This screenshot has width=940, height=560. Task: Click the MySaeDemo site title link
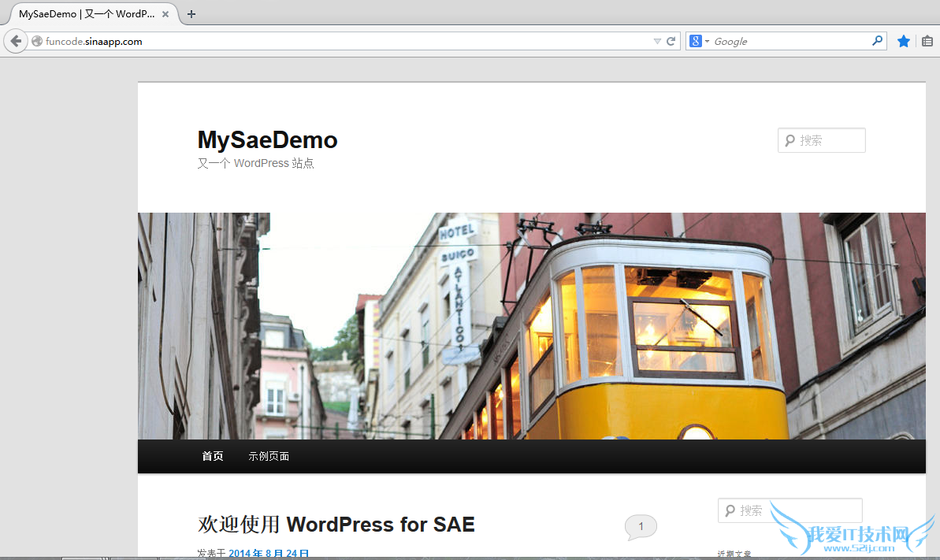267,139
